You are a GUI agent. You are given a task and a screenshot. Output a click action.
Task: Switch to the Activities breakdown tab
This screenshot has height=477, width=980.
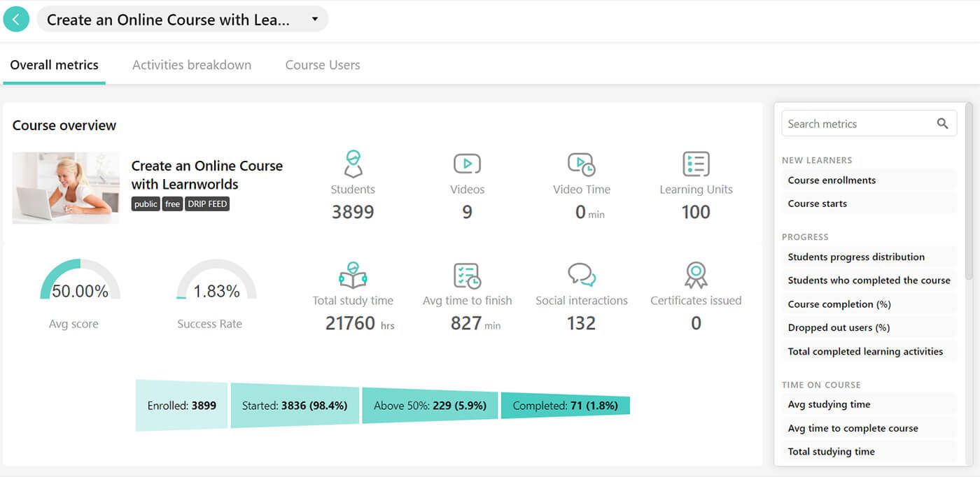point(191,64)
